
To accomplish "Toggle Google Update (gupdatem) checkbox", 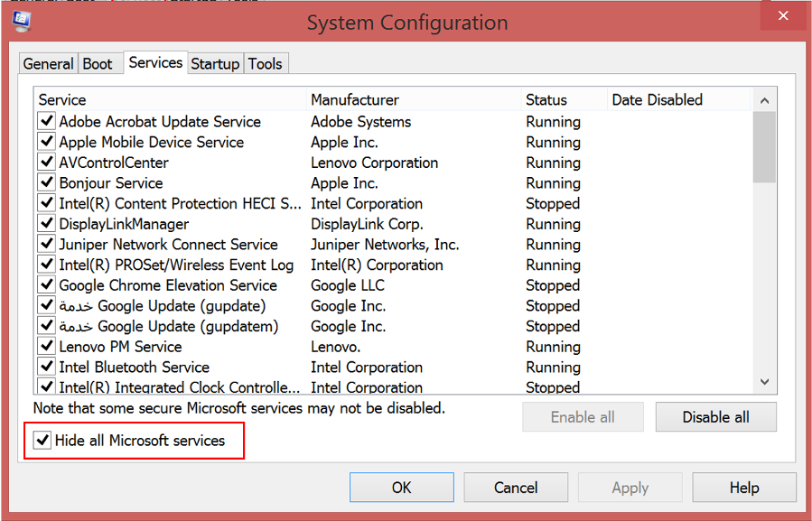I will pyautogui.click(x=47, y=326).
